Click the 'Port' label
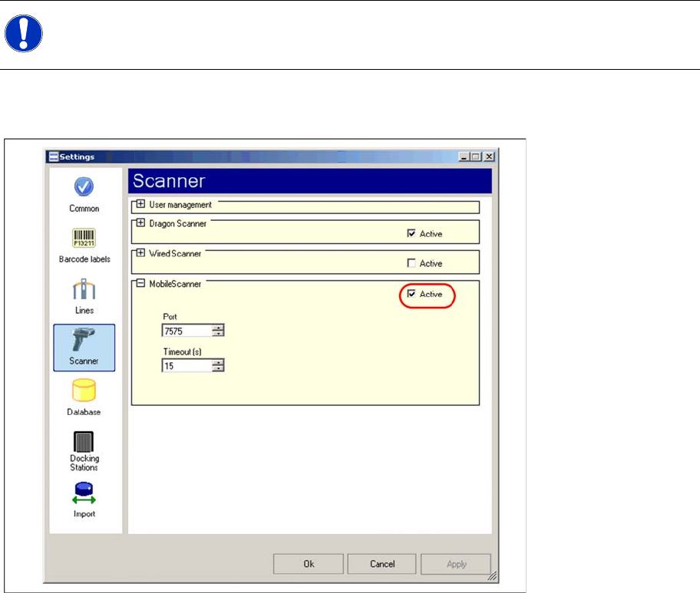700x593 pixels. [x=170, y=316]
